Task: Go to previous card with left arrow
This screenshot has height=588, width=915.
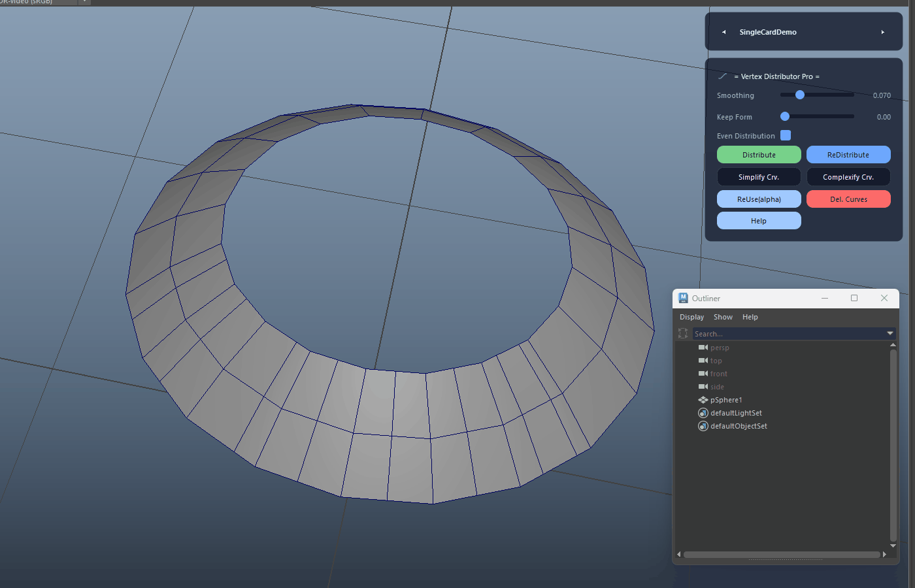Action: [724, 32]
